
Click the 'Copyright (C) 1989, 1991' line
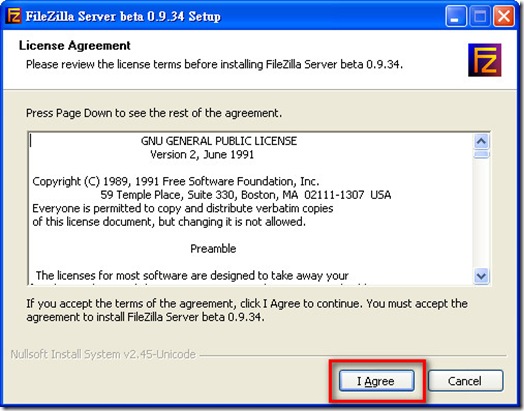click(176, 181)
